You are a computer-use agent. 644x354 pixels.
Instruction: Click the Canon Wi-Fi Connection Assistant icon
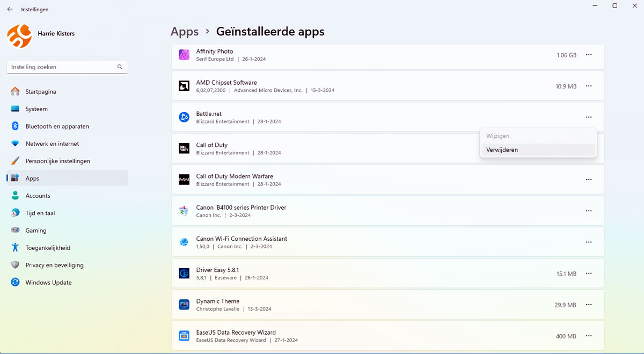point(184,242)
